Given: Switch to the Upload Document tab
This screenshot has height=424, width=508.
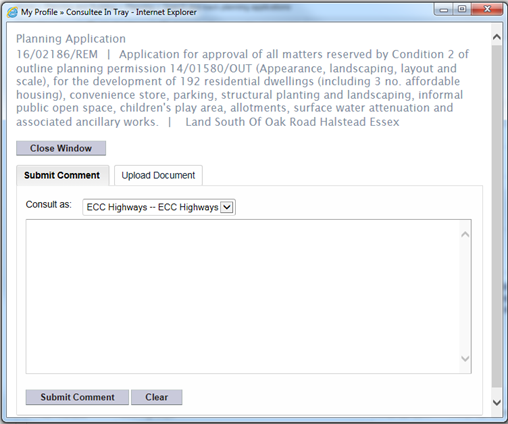Looking at the screenshot, I should point(158,175).
